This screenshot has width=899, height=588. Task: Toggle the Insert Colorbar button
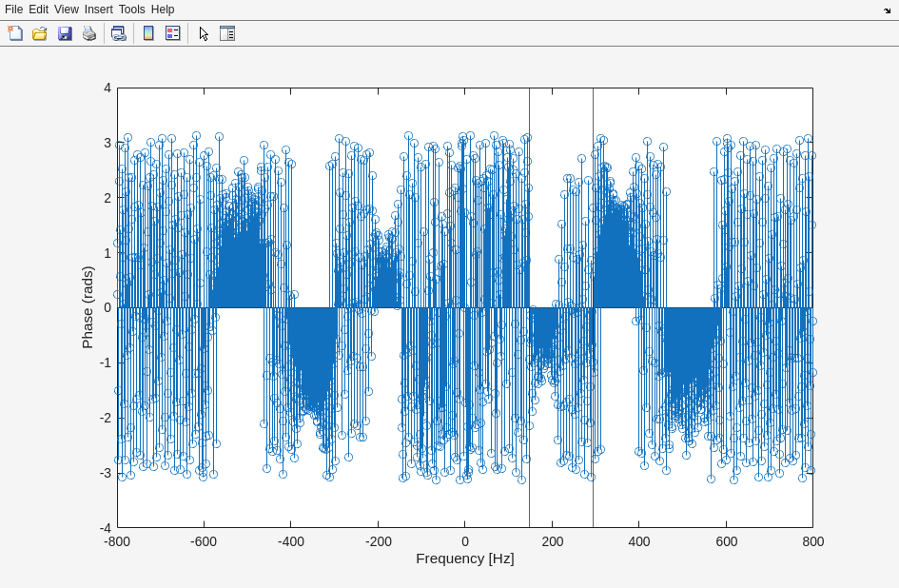pyautogui.click(x=147, y=33)
